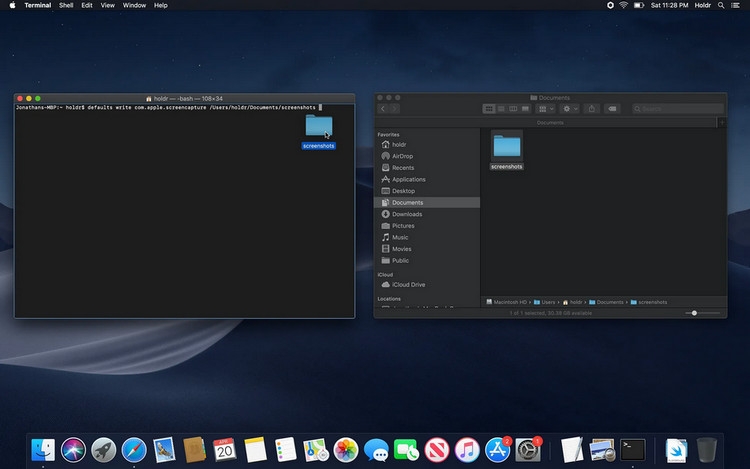The height and width of the screenshot is (469, 750).
Task: Open Finder from the Dock
Action: coord(43,450)
